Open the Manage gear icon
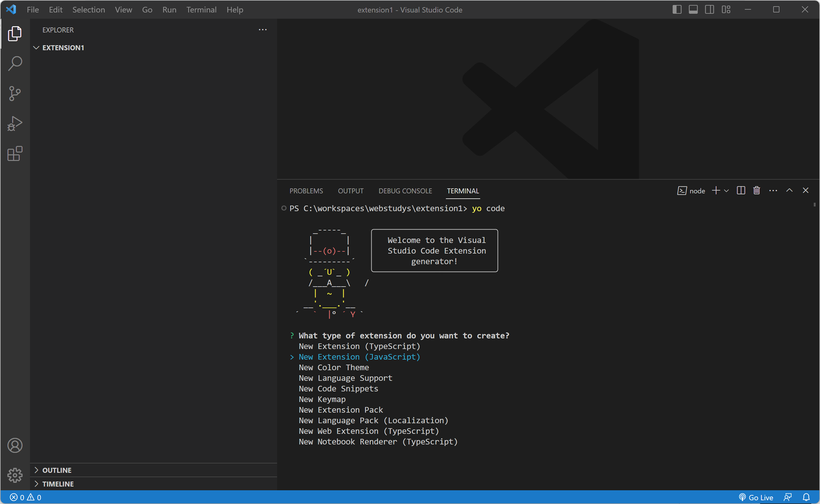This screenshot has width=820, height=504. click(15, 475)
